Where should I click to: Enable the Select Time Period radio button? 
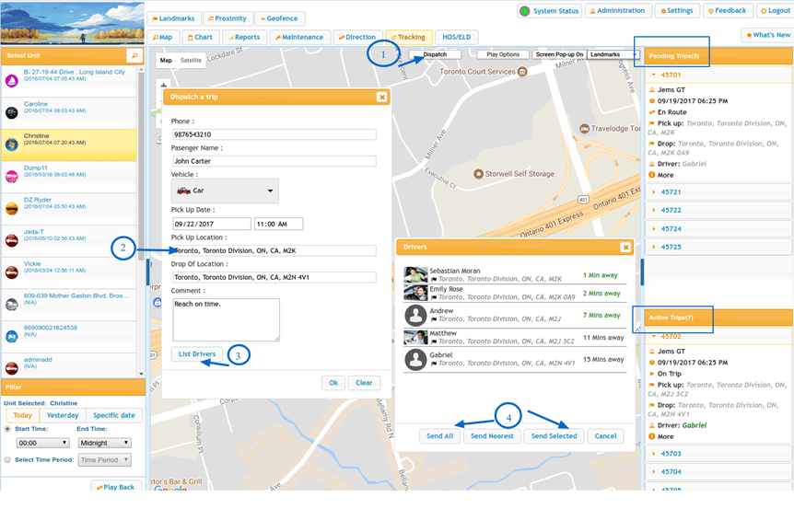coord(7,459)
